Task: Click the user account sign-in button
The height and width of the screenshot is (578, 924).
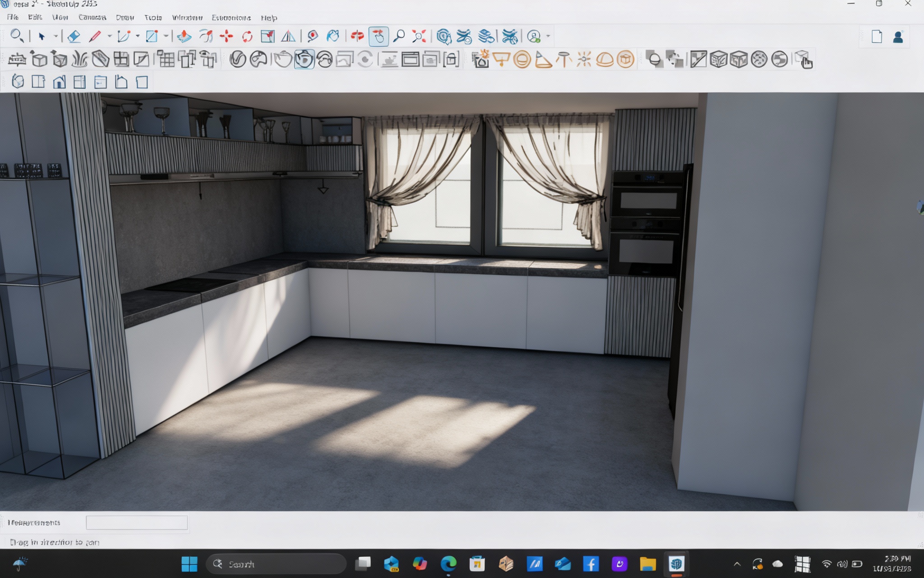Action: coord(897,37)
